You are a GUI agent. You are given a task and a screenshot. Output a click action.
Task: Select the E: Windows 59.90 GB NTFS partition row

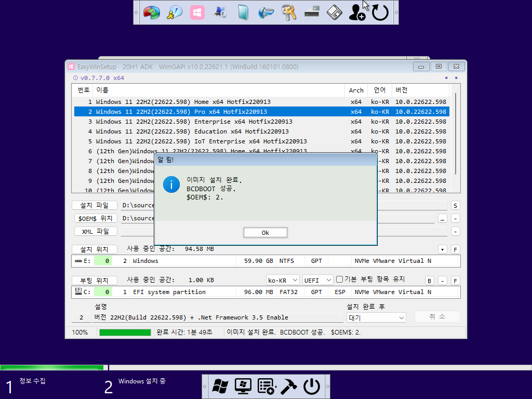[265, 261]
